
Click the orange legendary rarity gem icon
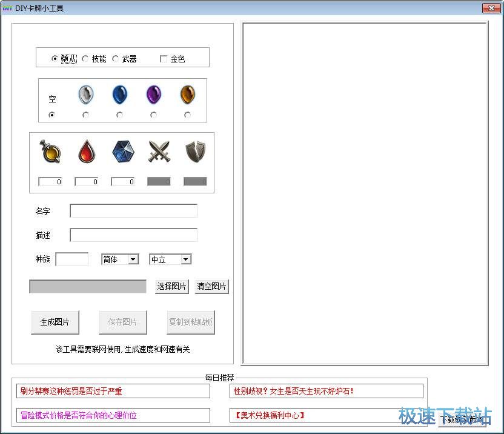point(188,95)
